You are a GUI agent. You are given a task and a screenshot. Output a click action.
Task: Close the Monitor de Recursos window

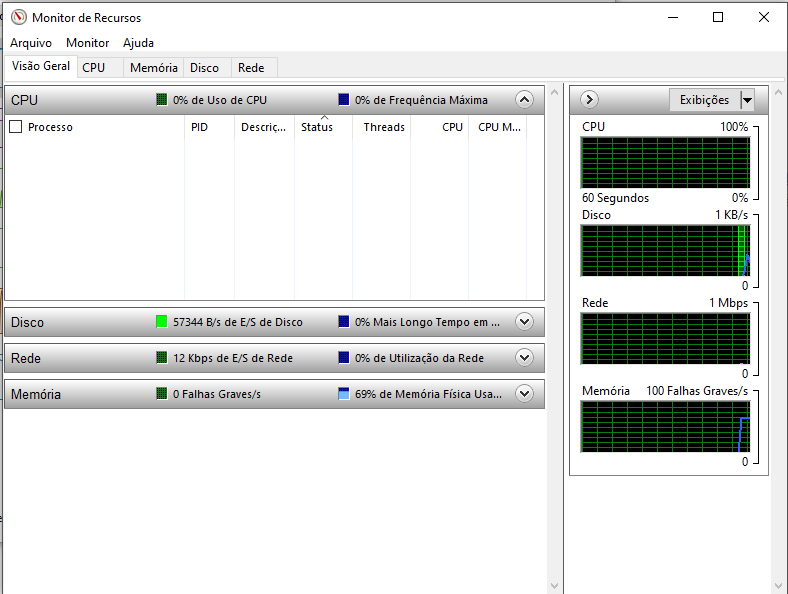click(x=764, y=18)
